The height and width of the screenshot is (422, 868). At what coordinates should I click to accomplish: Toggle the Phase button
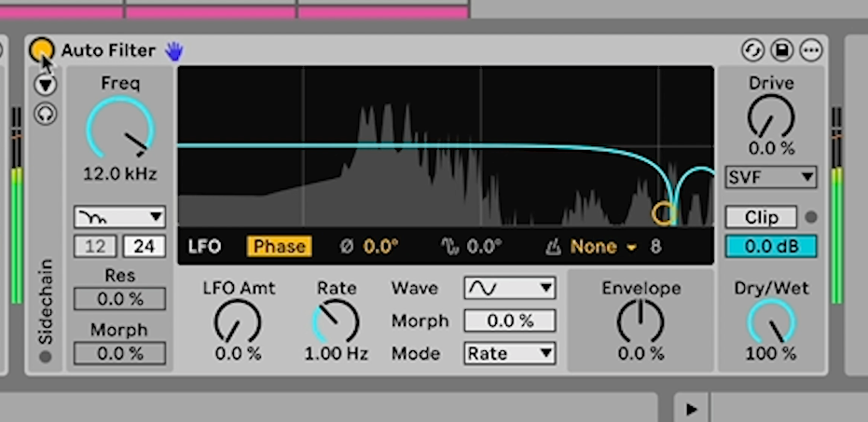coord(280,247)
